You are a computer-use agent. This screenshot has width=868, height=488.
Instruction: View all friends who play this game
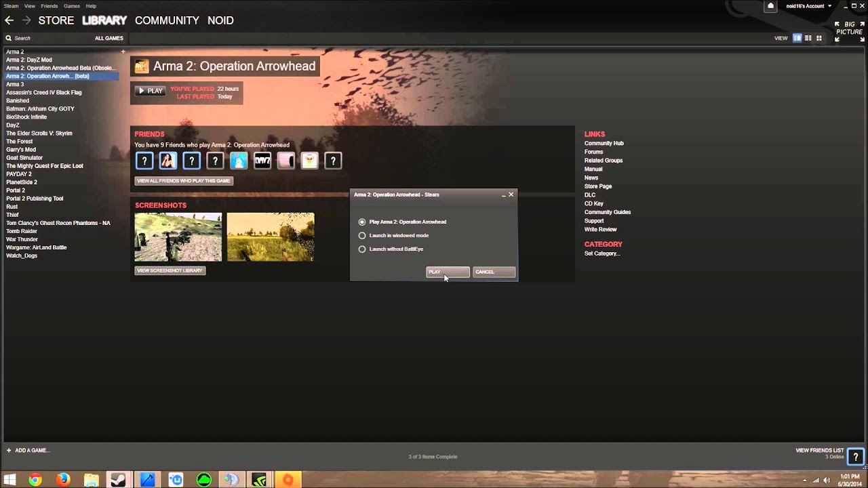click(184, 181)
